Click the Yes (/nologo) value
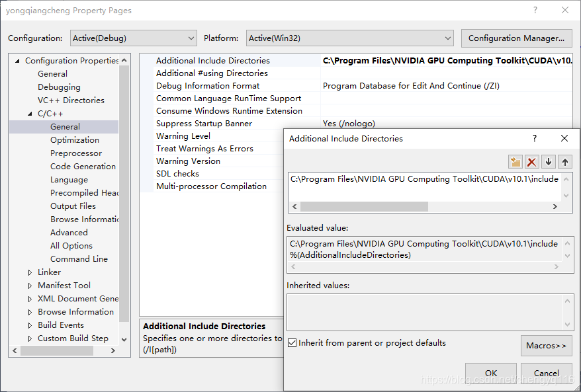The image size is (581, 392). (x=349, y=124)
